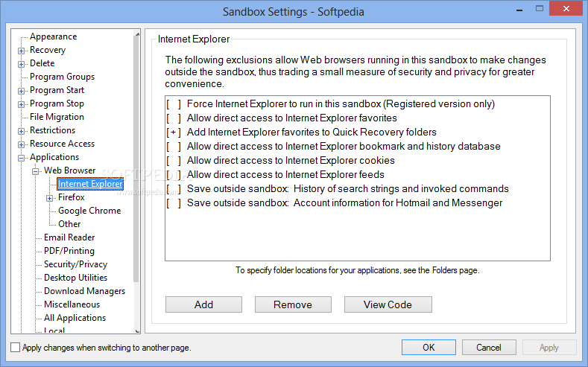Open the All Applications page
The width and height of the screenshot is (588, 367).
click(75, 318)
